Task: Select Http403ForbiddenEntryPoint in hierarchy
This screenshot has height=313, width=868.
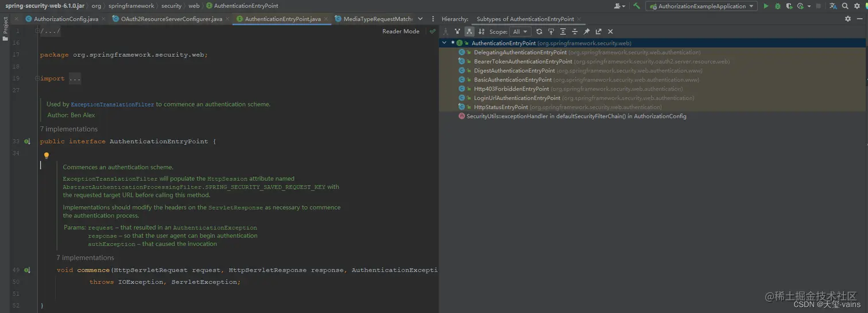Action: 652,89
